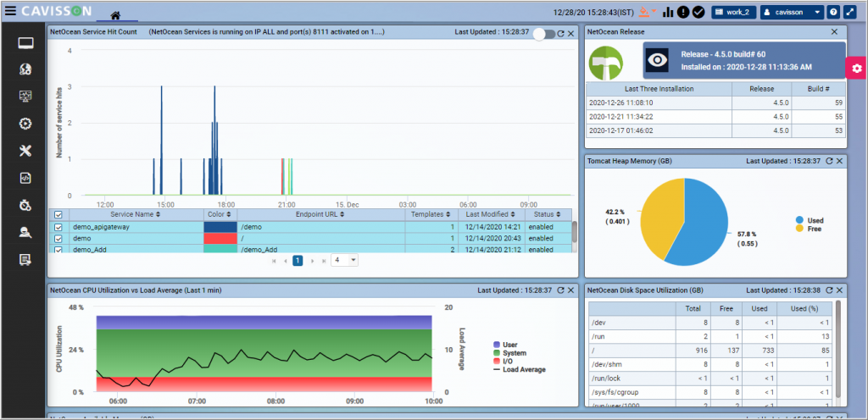Refresh the CPU Utilization vs Load Average panel
Screen dimensions: 868x420
point(561,290)
